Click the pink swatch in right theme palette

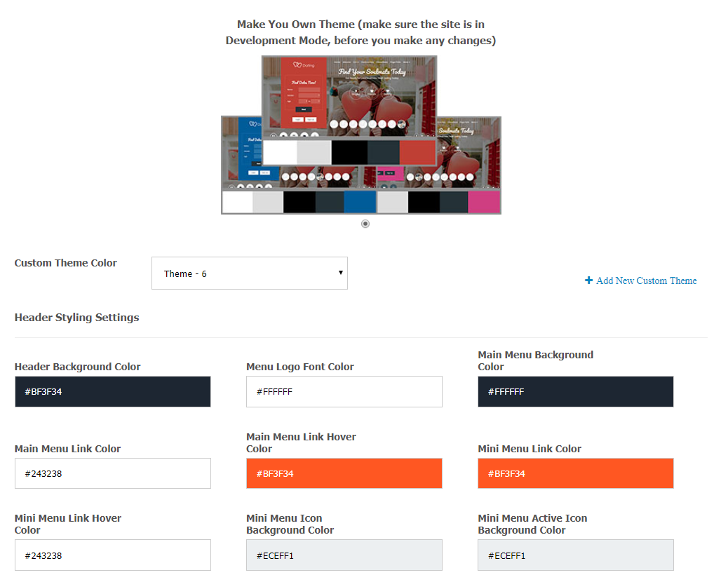coord(484,202)
